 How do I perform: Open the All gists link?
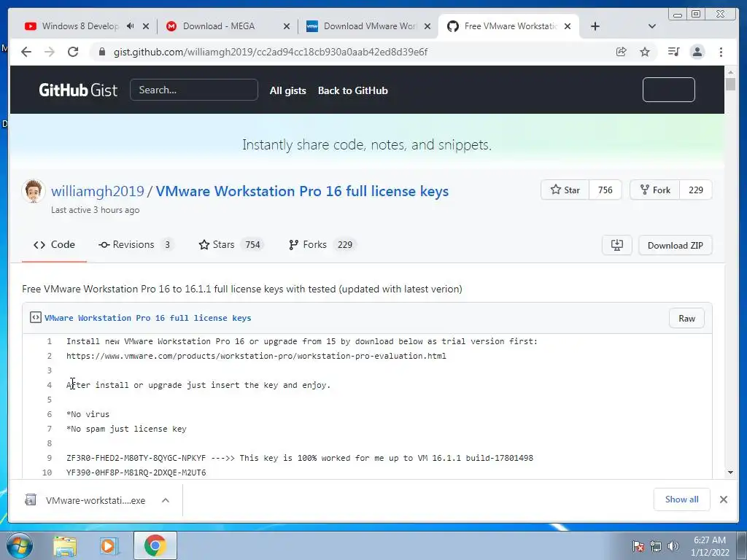point(287,90)
